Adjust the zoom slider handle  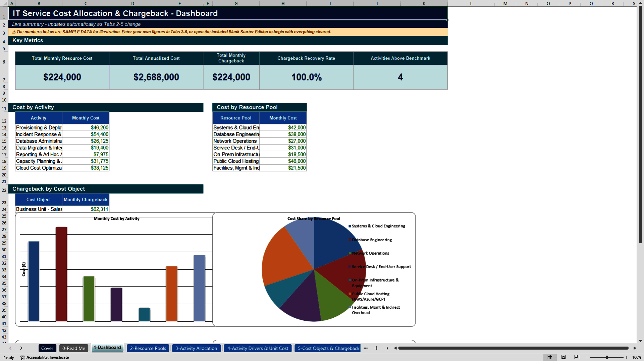pos(607,357)
